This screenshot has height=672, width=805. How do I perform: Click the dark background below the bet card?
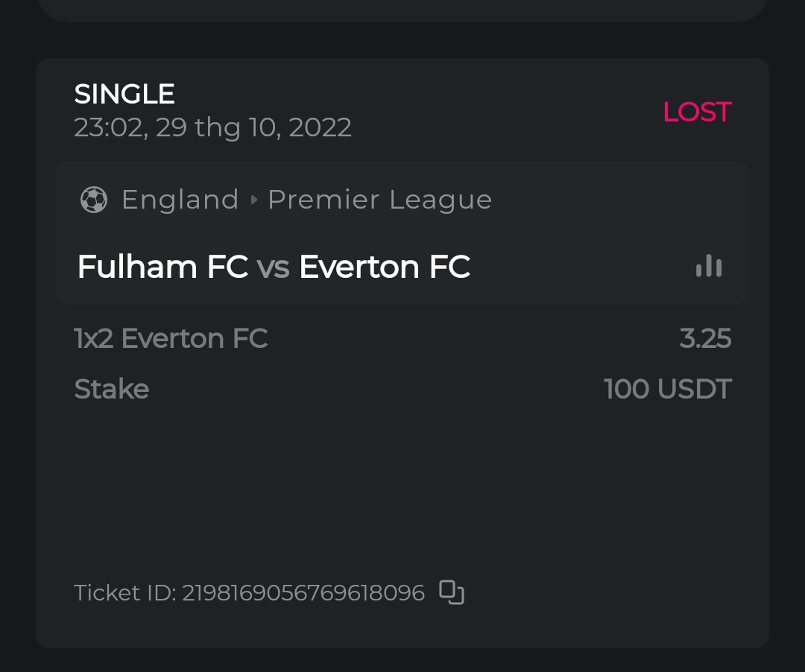(x=402, y=662)
